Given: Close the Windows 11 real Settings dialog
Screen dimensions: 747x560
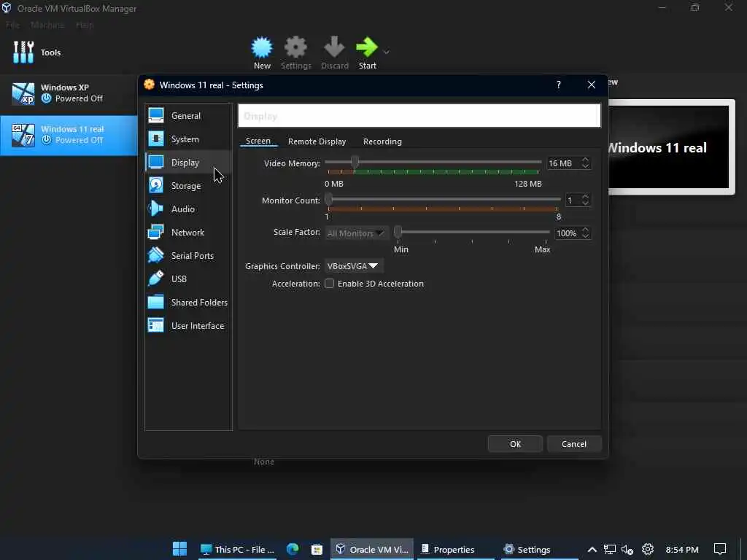Looking at the screenshot, I should [x=591, y=85].
